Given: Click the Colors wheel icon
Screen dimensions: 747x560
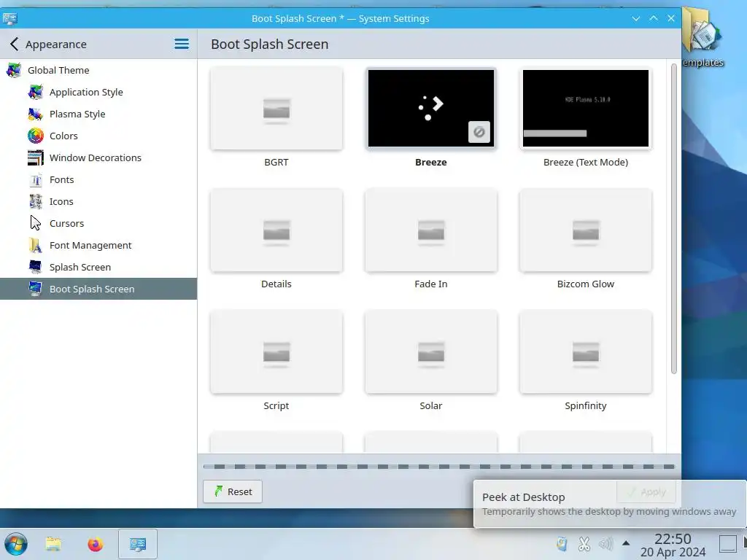Looking at the screenshot, I should point(35,136).
